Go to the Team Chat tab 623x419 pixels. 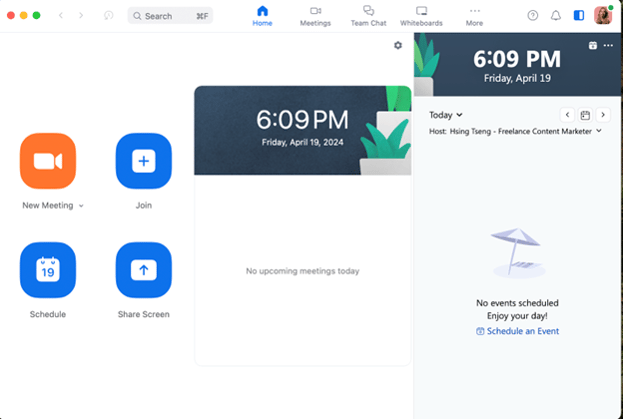[368, 16]
